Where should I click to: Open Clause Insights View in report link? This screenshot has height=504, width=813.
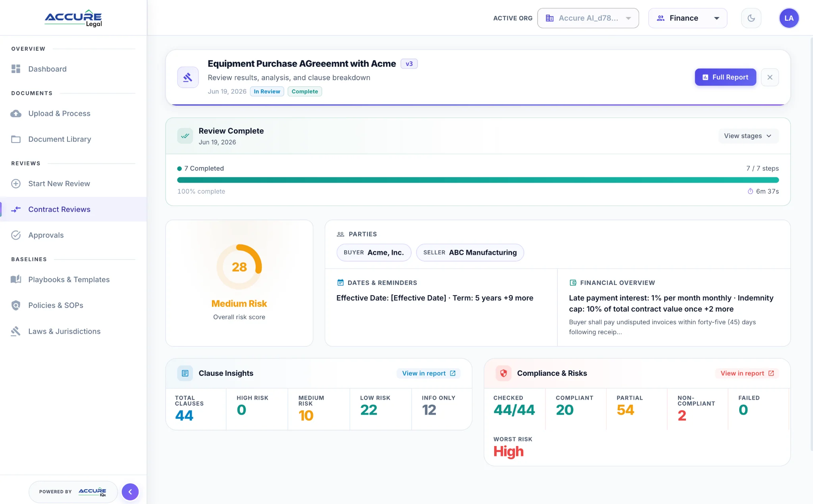coord(429,373)
